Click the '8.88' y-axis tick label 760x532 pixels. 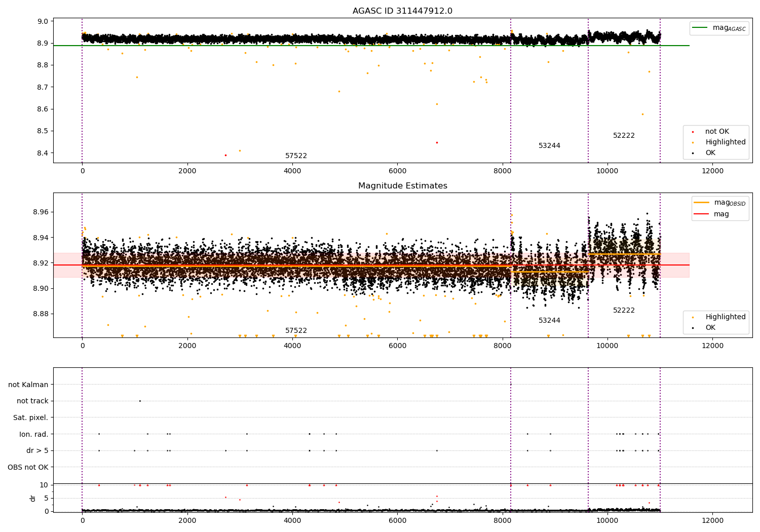coord(41,314)
